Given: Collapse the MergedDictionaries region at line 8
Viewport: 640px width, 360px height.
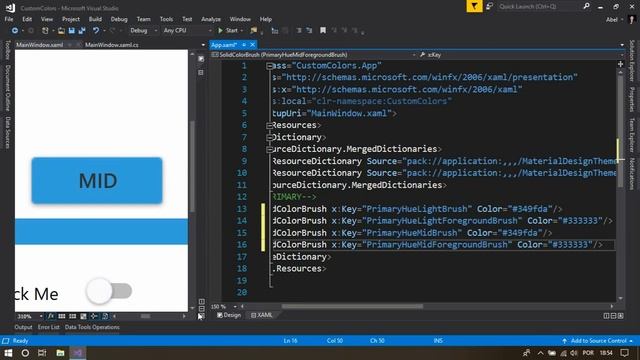Looking at the screenshot, I should tap(269, 150).
